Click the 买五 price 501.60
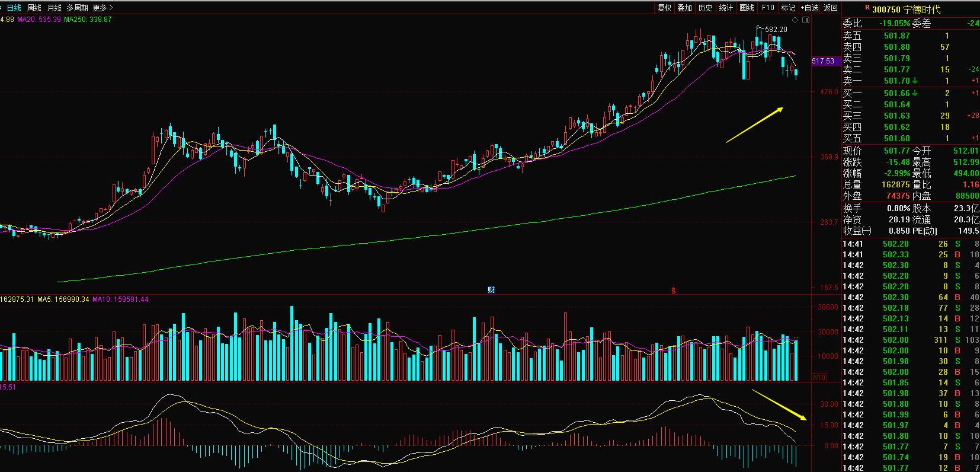Viewport: 980px width, 472px height. 896,138
